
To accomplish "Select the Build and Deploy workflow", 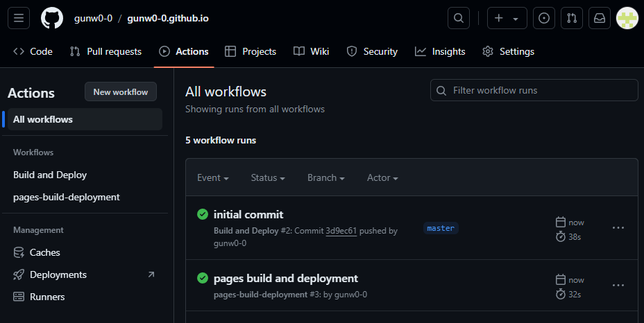I will click(x=50, y=175).
